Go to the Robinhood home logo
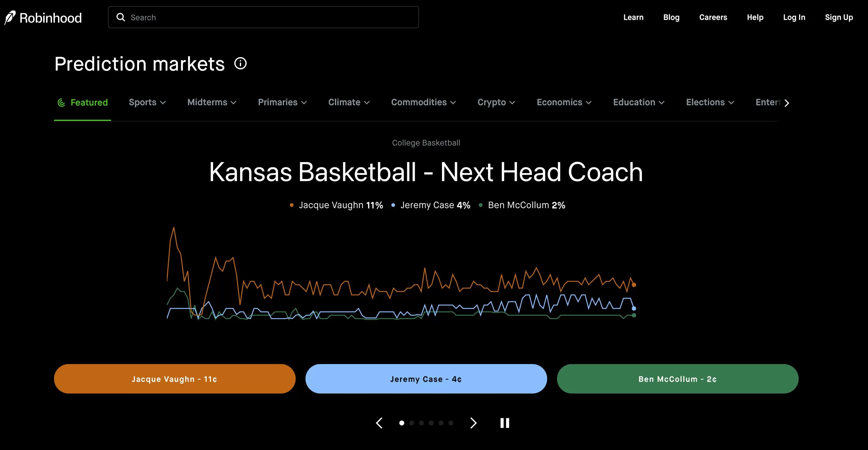The height and width of the screenshot is (450, 868). point(43,17)
